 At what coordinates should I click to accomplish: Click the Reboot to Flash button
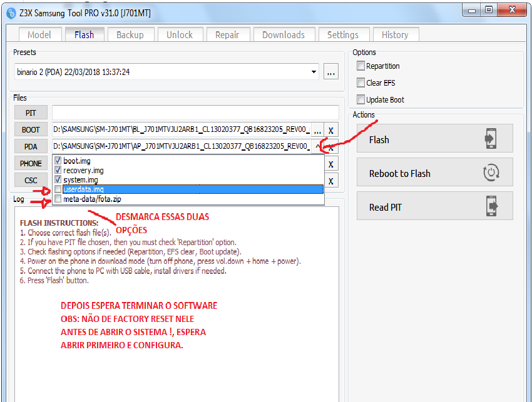434,172
